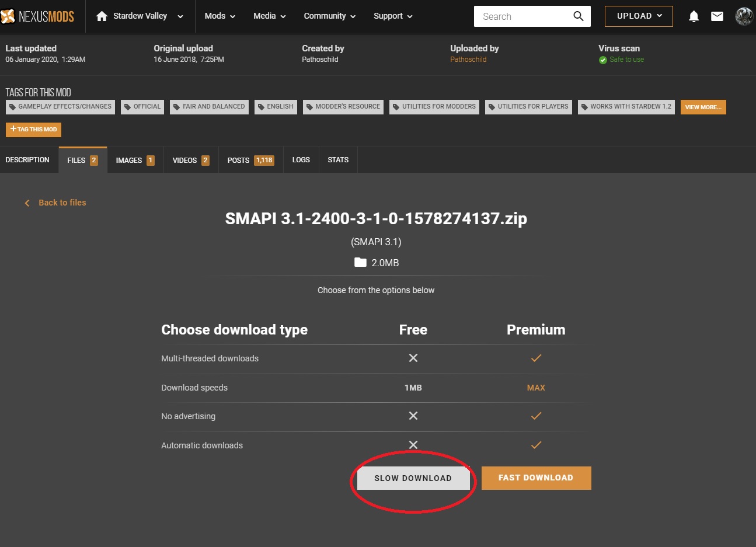
Task: Click the Free 1MB download speed value
Action: pyautogui.click(x=413, y=388)
